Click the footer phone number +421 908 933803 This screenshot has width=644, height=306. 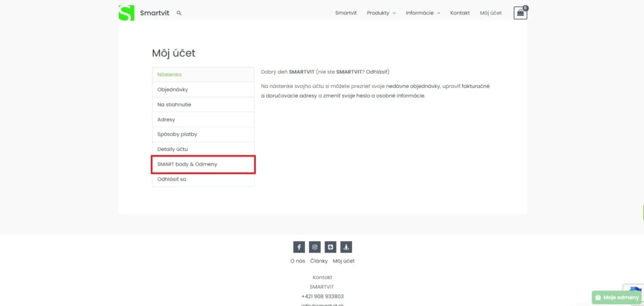point(323,296)
